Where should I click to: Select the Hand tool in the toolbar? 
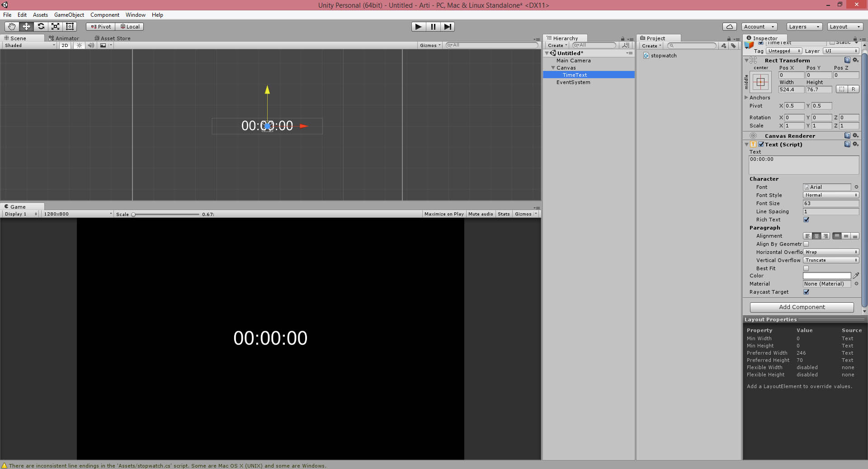(12, 27)
